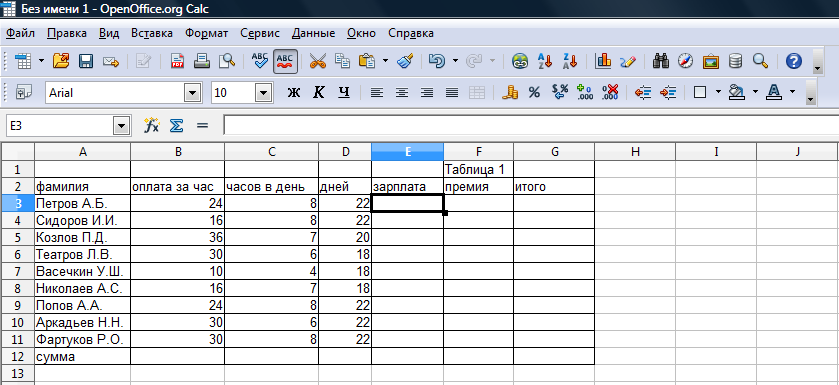Paste from clipboard icon
Image resolution: width=839 pixels, height=385 pixels.
(x=367, y=61)
